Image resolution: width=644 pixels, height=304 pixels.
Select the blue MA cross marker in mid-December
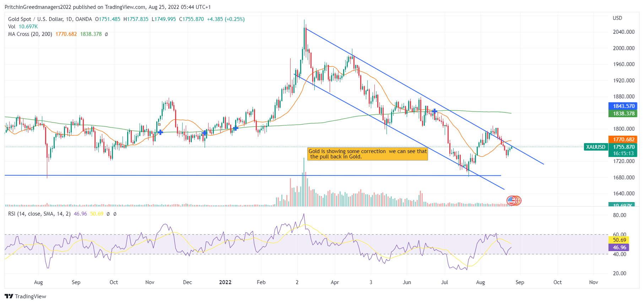pos(205,133)
